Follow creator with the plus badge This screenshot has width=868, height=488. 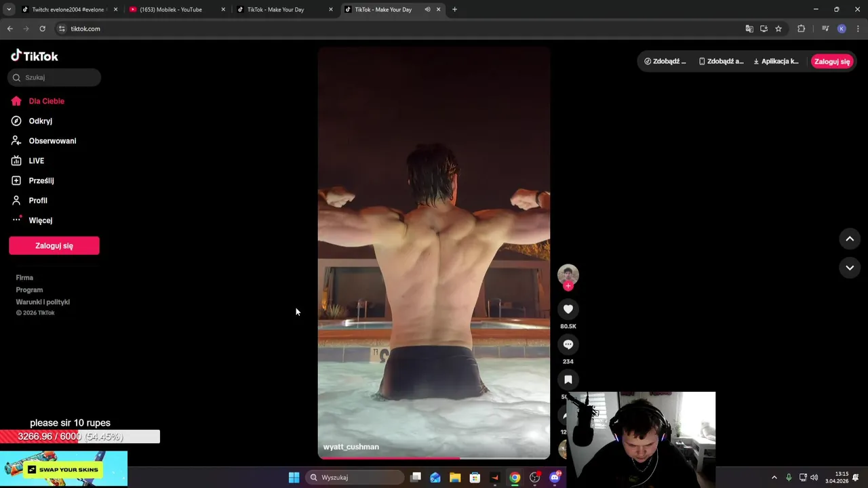[x=568, y=286]
